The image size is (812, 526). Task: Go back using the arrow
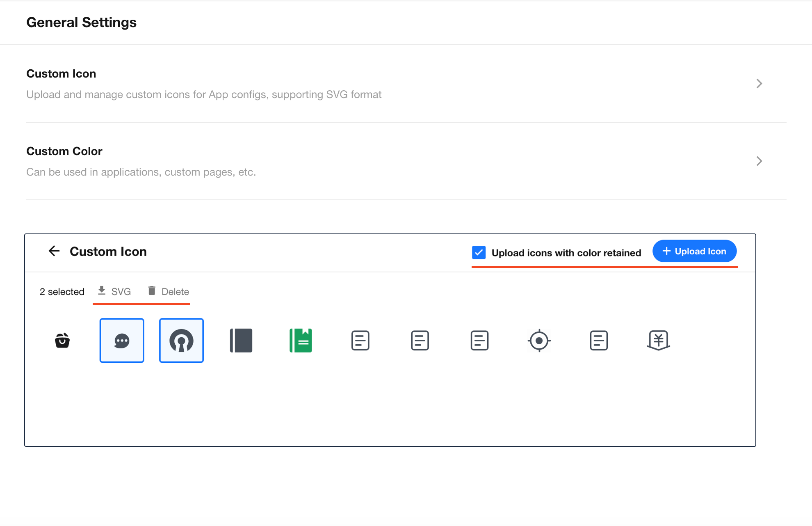click(x=54, y=251)
